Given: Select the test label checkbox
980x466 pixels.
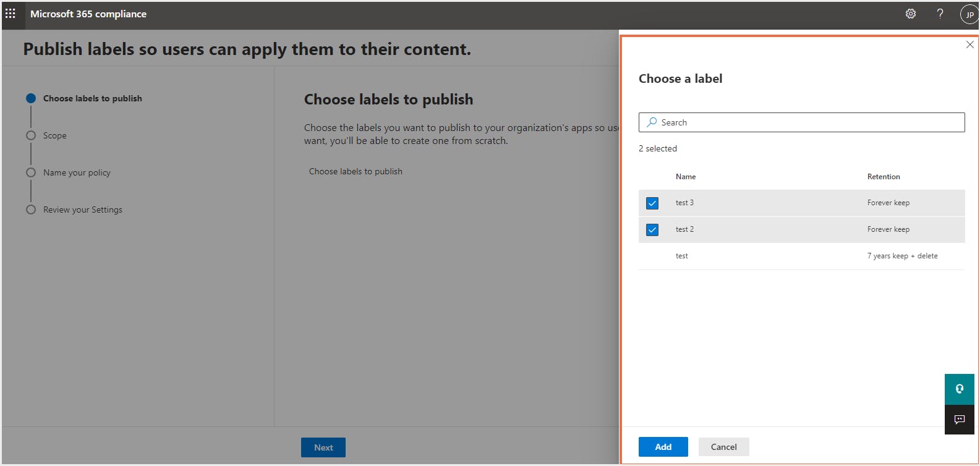Looking at the screenshot, I should [x=652, y=255].
